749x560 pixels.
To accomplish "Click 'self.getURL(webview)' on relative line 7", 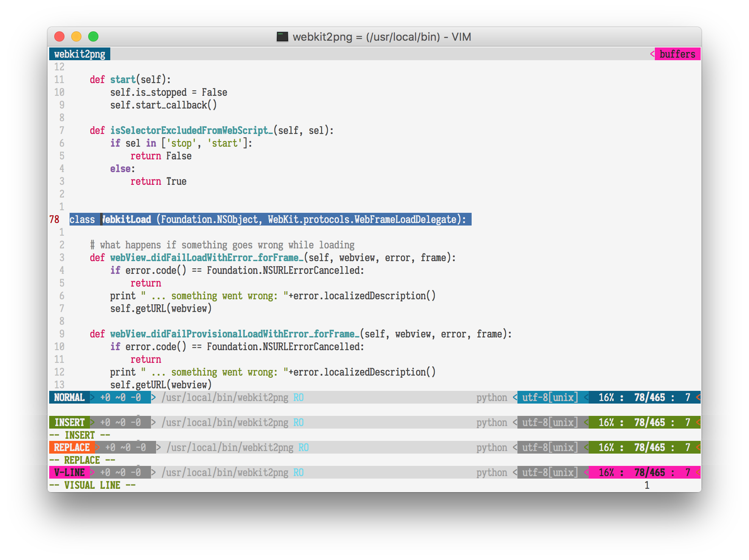I will (x=161, y=308).
